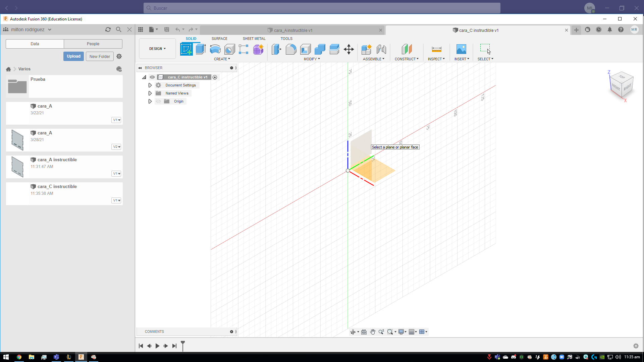Open the Varios breadcrumb link
This screenshot has width=644, height=362.
[24, 69]
